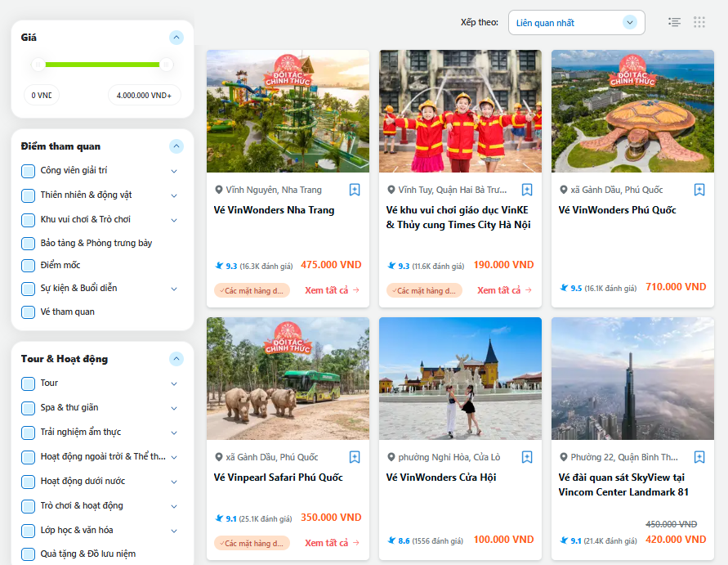Switch to grid view layout icon

tap(699, 22)
